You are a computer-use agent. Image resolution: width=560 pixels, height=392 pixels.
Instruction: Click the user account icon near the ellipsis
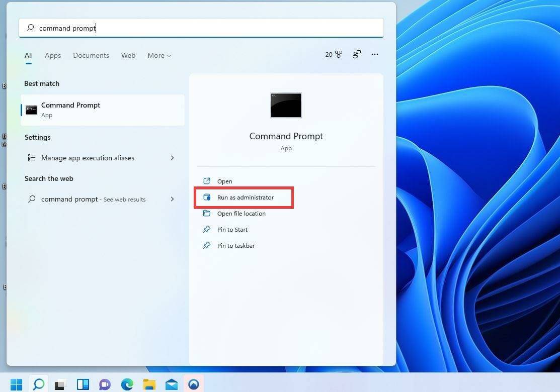356,54
